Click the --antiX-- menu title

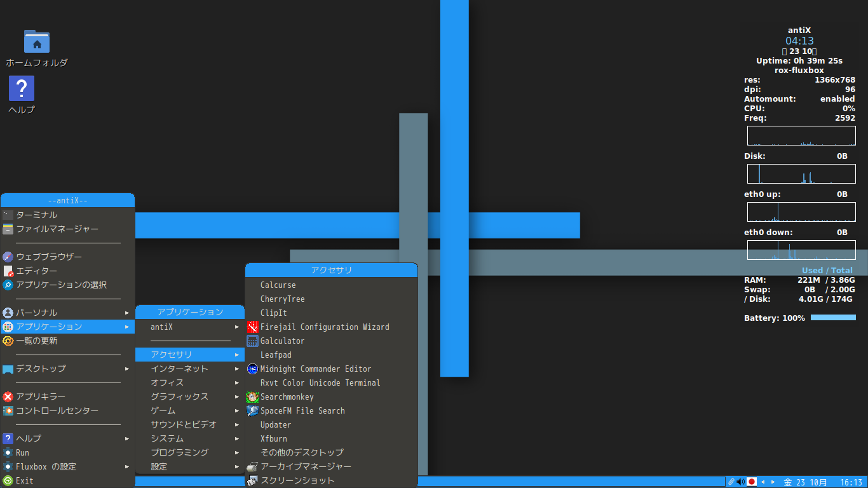(x=67, y=200)
